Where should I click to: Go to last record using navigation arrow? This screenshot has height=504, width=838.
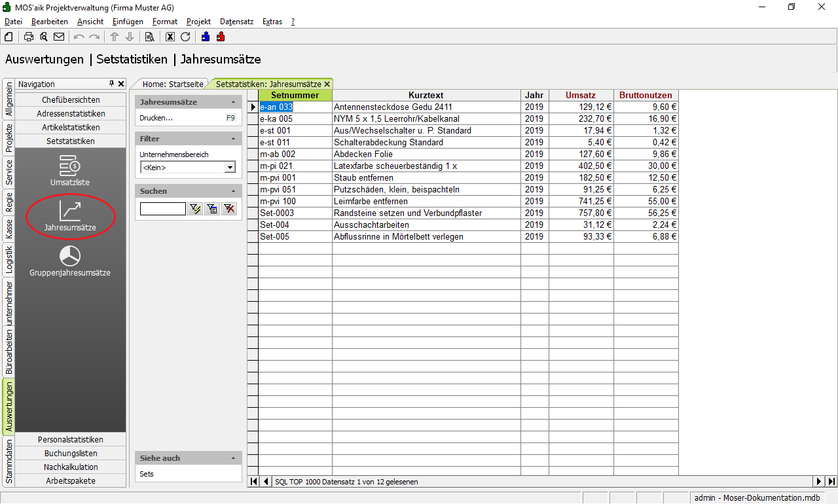pyautogui.click(x=831, y=482)
